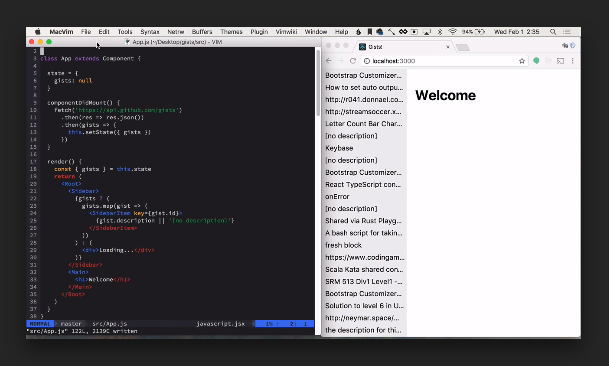Open the Vimwiki menu
Screen dimensions: 609x366
[286, 32]
